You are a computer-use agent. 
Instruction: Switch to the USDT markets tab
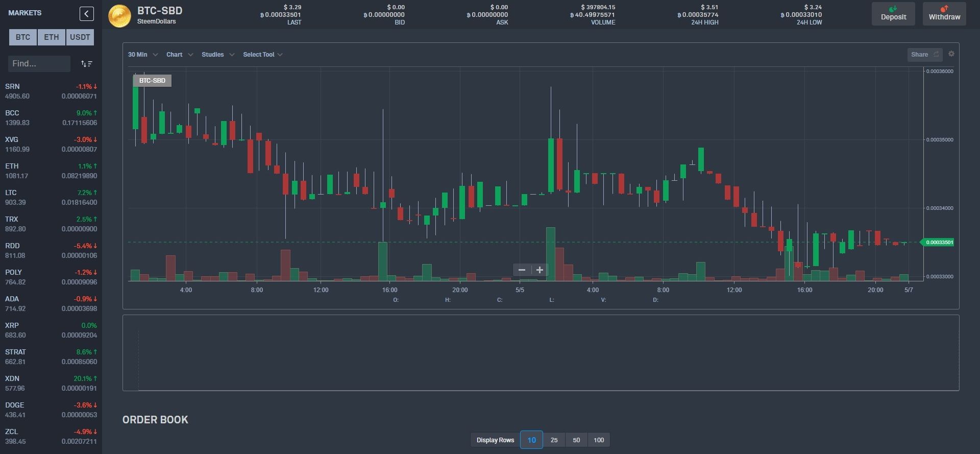pyautogui.click(x=80, y=37)
